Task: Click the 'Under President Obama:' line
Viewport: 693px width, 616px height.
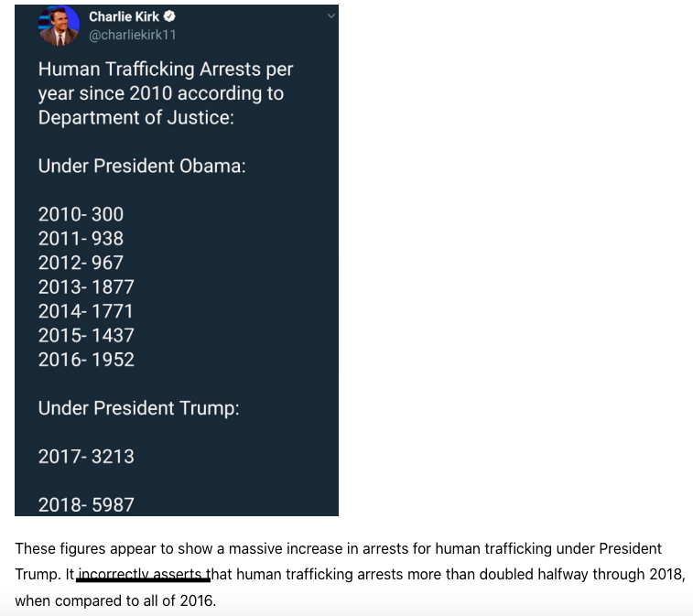Action: tap(142, 167)
